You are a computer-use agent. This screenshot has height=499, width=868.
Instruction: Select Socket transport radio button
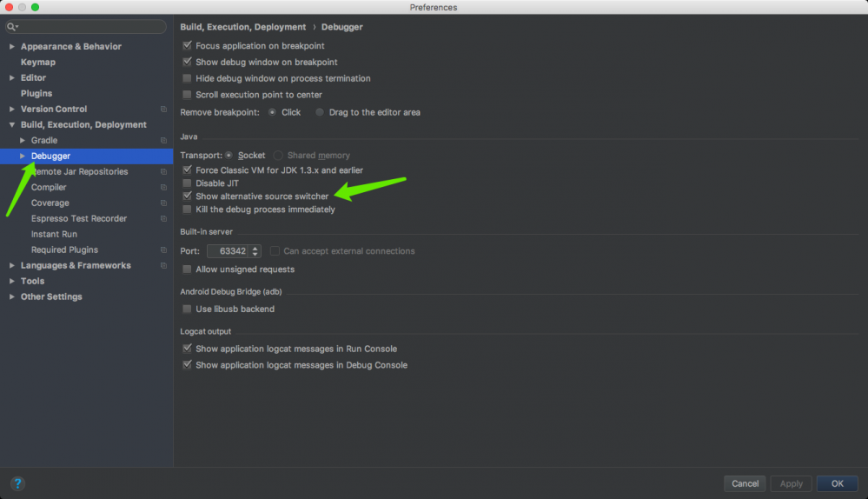(229, 155)
